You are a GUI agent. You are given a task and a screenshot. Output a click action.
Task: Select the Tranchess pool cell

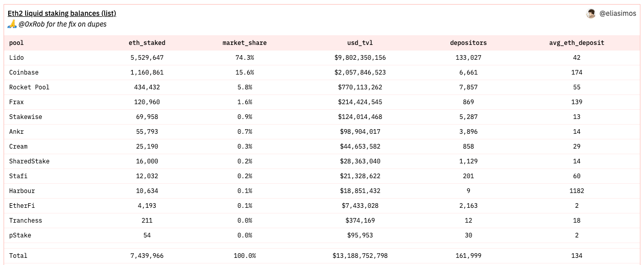coord(26,221)
